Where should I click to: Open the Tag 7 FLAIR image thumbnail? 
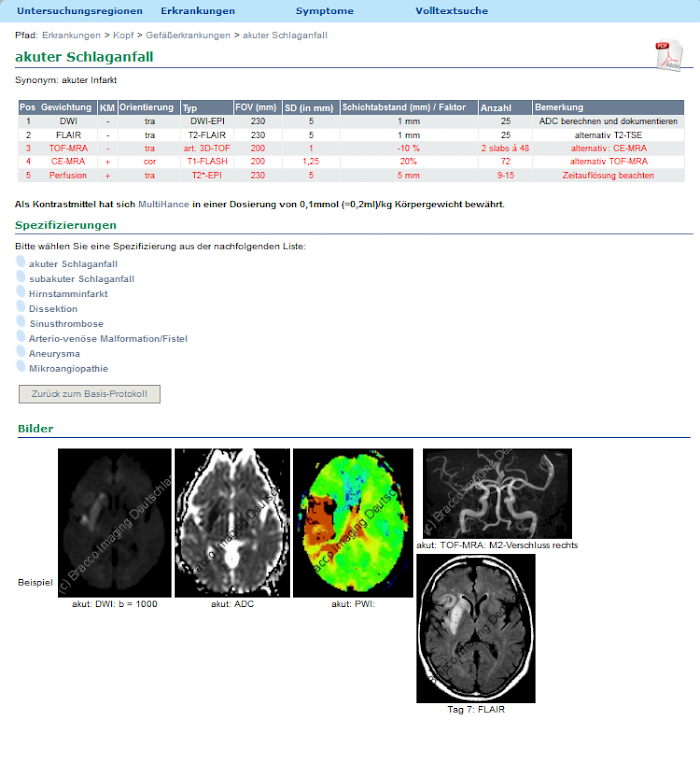pyautogui.click(x=476, y=628)
